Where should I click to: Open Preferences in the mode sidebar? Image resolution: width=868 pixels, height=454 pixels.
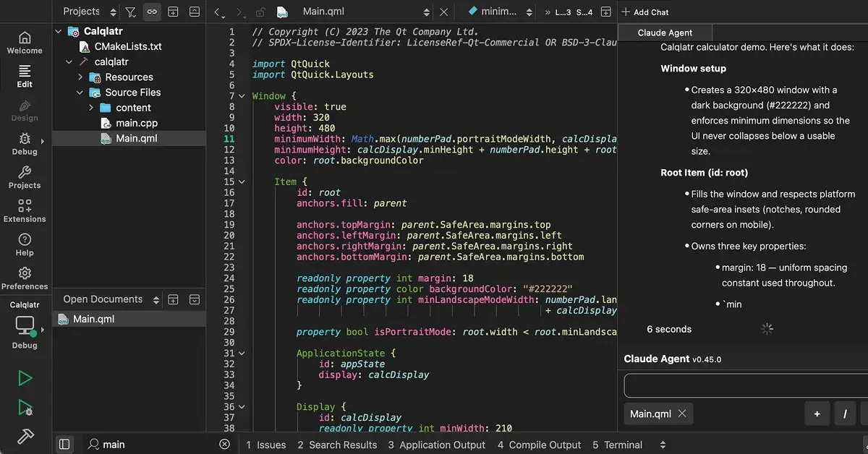point(25,278)
